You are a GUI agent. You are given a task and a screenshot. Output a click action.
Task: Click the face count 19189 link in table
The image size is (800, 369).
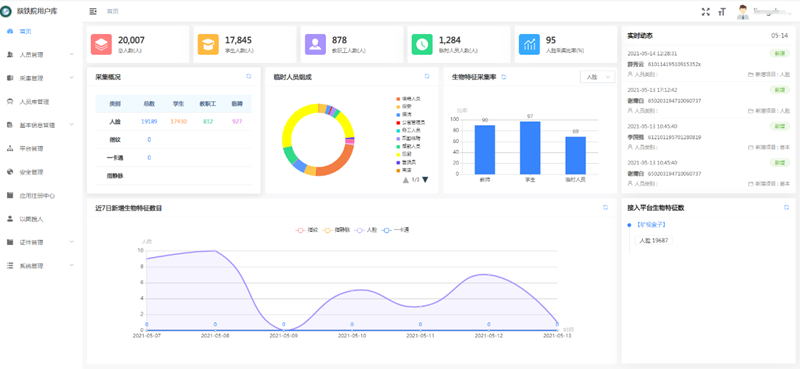click(x=149, y=121)
